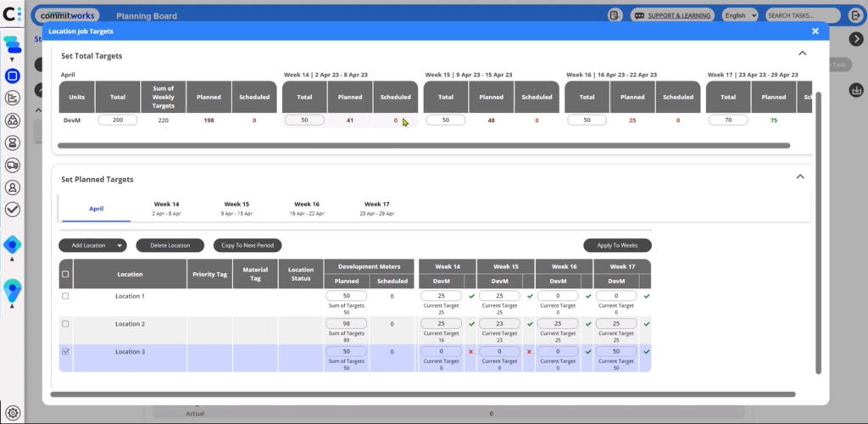Click the Apply To Weeks button

click(x=617, y=245)
